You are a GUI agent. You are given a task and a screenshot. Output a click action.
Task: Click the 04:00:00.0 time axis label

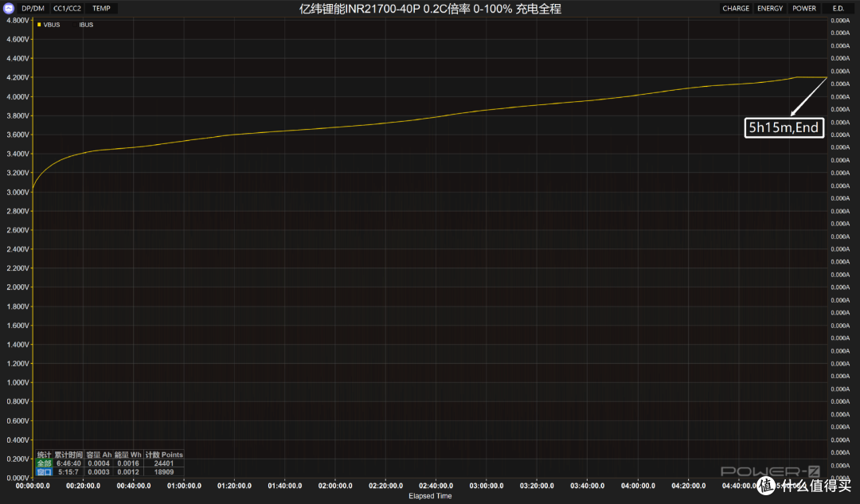(638, 486)
